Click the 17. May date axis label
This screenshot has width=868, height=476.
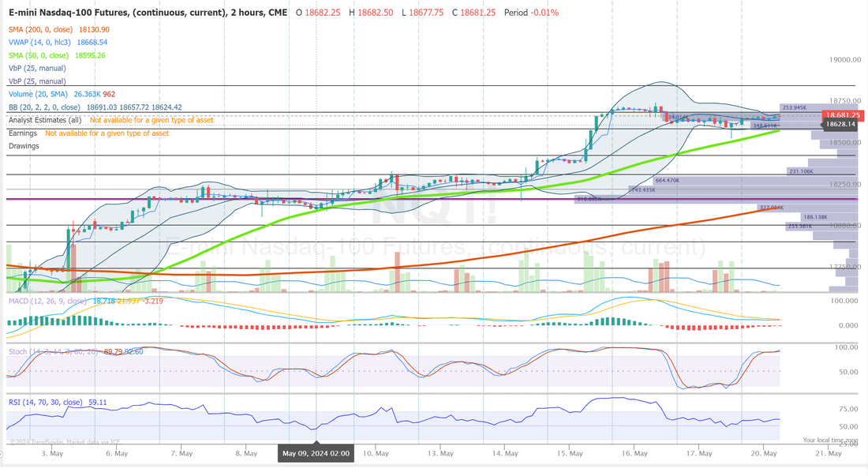[x=699, y=453]
